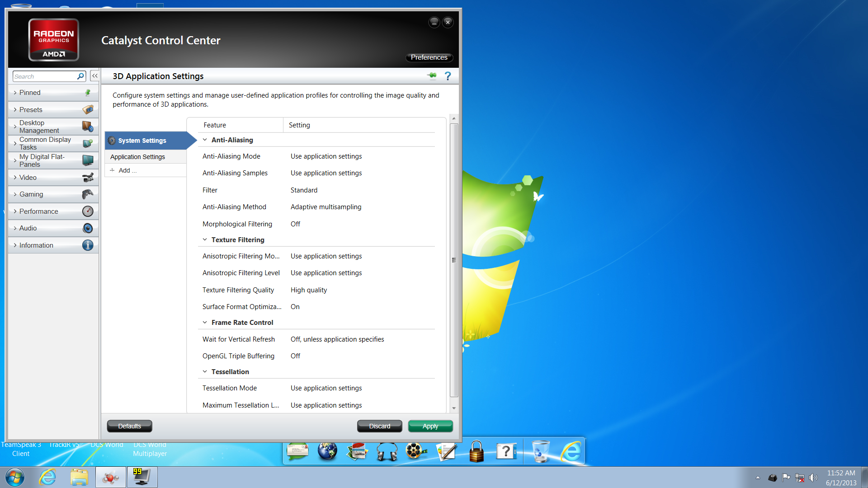
Task: Open the Windows Start menu
Action: (15, 477)
